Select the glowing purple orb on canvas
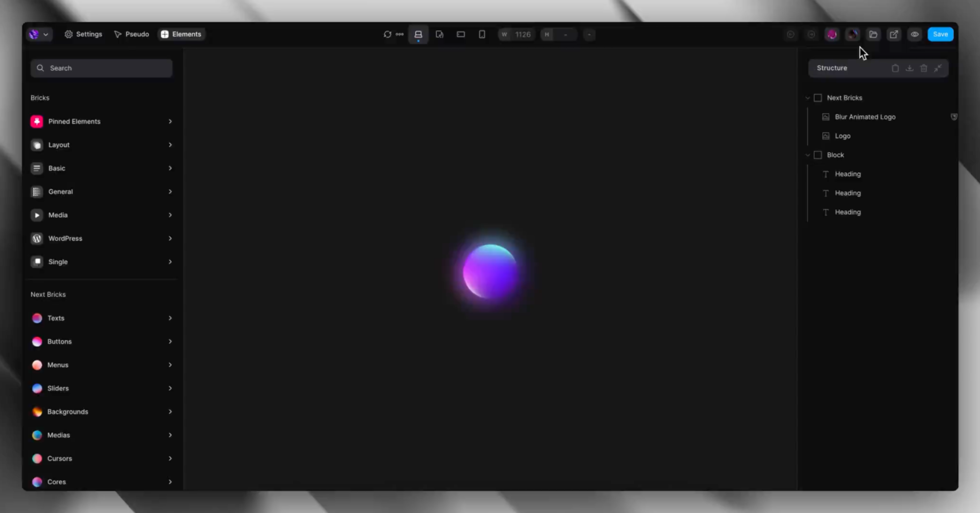The image size is (980, 513). (490, 272)
